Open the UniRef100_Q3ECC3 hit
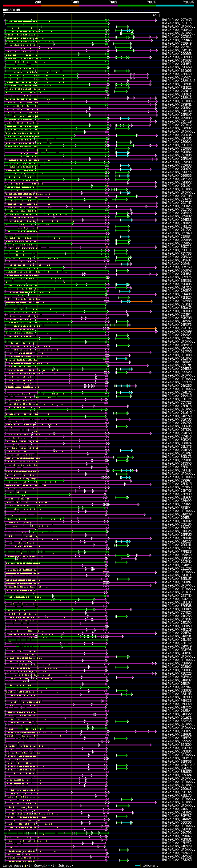 pyautogui.click(x=177, y=74)
